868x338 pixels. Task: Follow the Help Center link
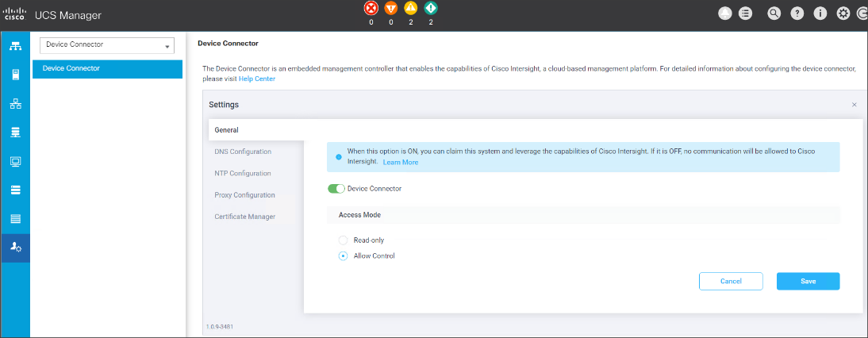[257, 79]
